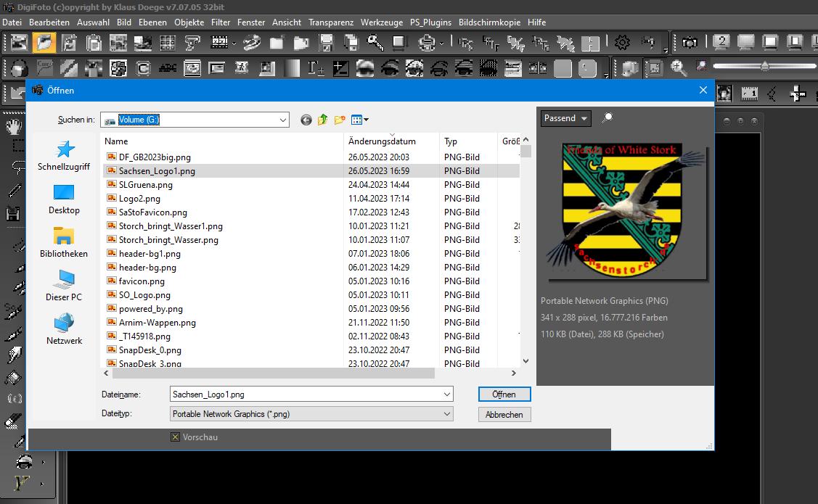Select the file Storch_bringt_Wasser1.png
This screenshot has width=818, height=504.
(171, 226)
